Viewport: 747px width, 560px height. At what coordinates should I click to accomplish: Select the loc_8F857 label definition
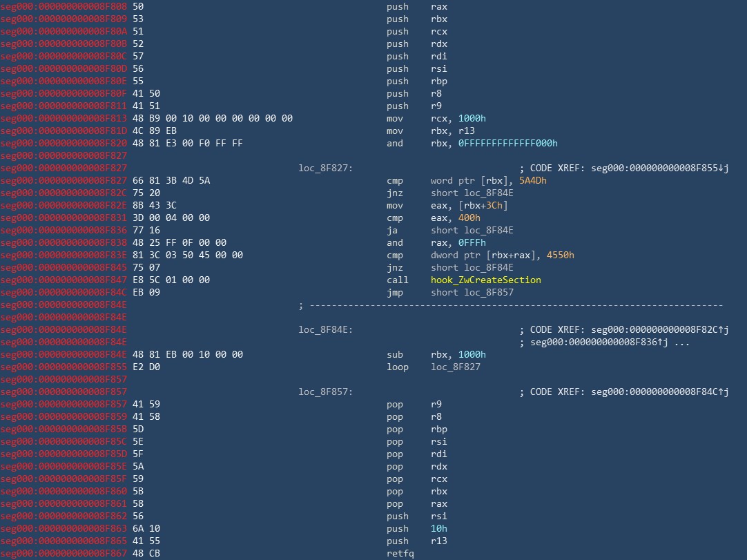click(x=324, y=392)
